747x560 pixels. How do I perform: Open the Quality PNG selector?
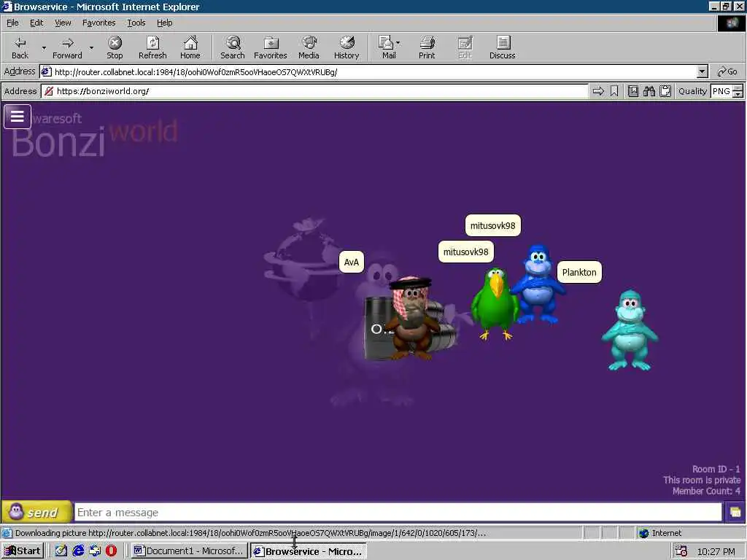click(x=721, y=91)
